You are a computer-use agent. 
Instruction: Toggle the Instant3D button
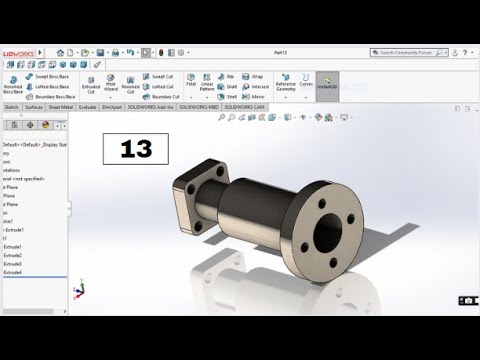(327, 86)
